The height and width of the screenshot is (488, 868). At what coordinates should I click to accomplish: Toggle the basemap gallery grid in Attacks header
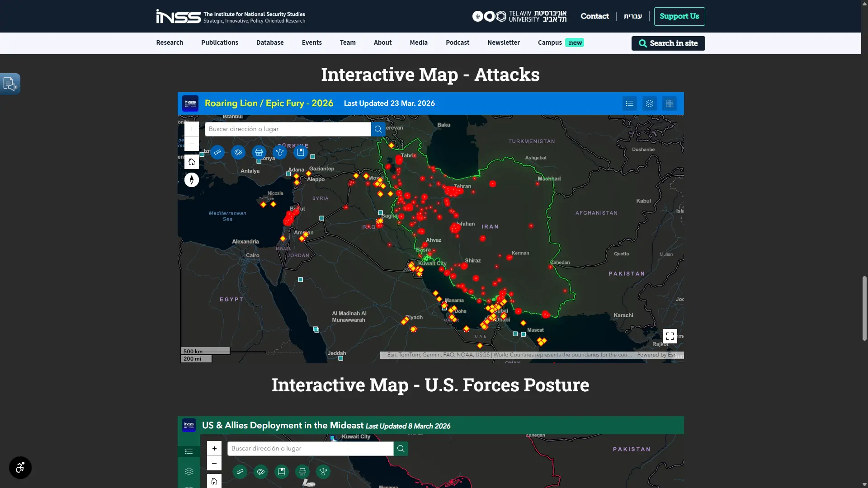670,103
